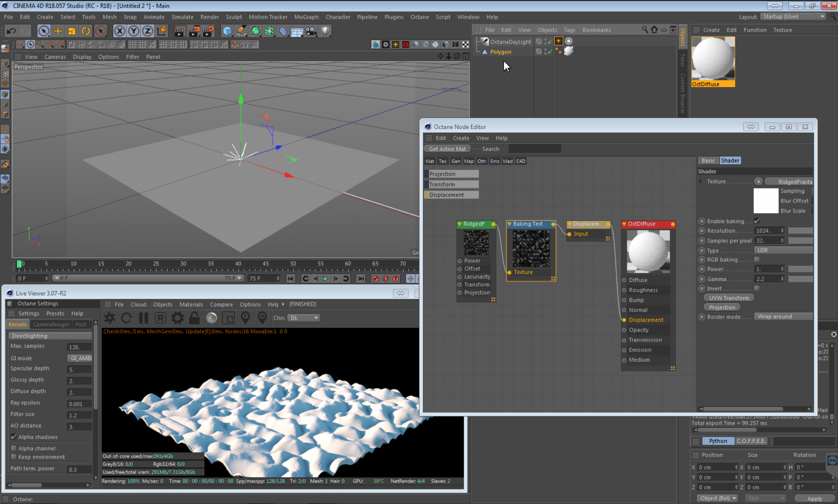
Task: Pause rendering in Live Viewer
Action: (x=144, y=318)
